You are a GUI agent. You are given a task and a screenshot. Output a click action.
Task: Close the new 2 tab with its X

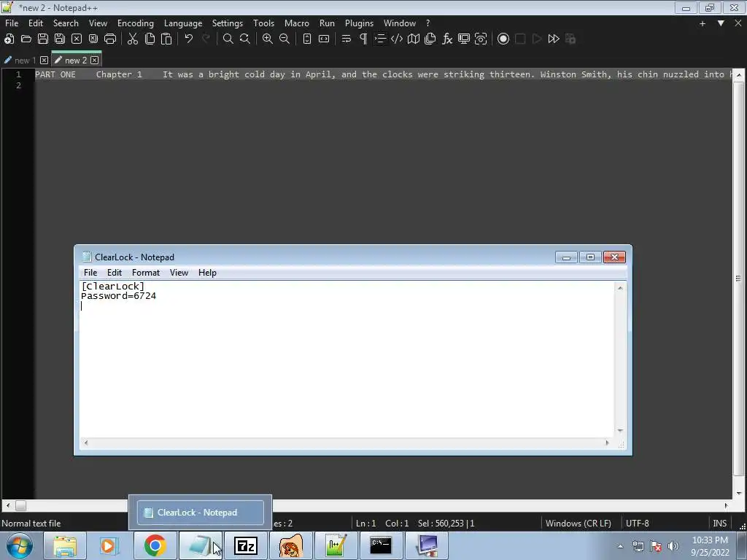[94, 60]
